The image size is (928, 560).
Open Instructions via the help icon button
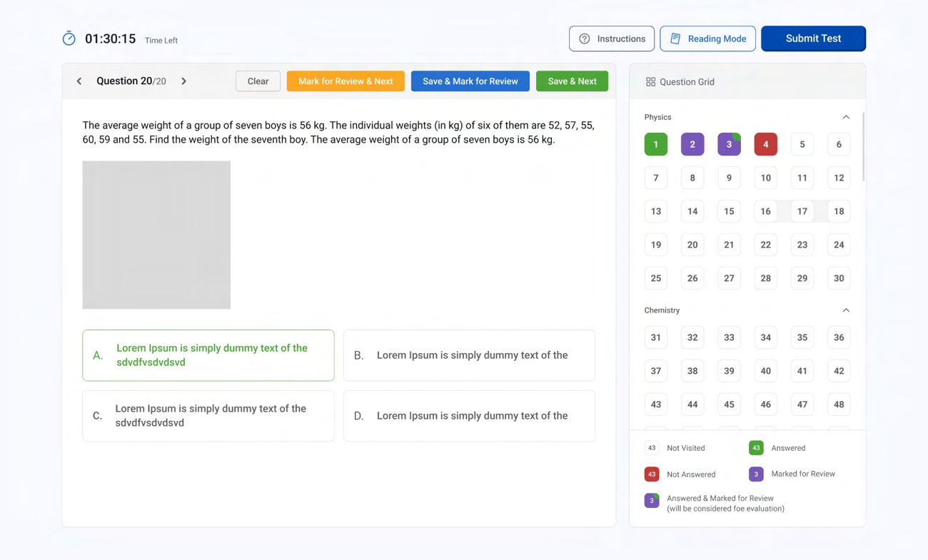(611, 39)
